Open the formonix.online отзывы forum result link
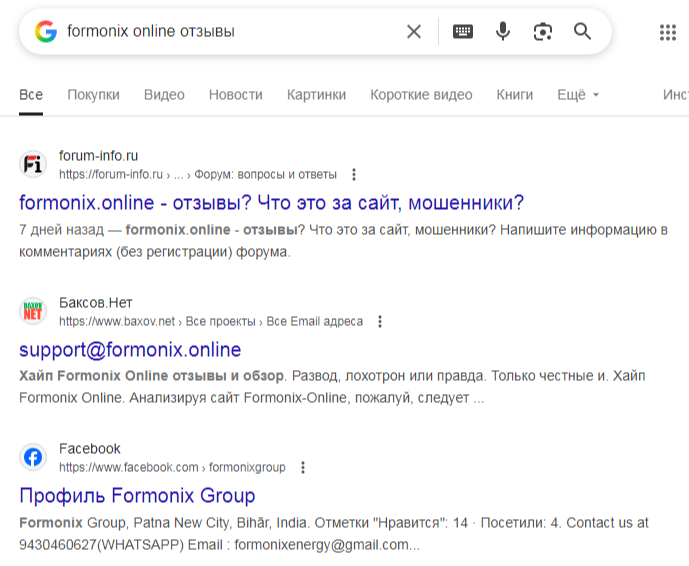Image resolution: width=689 pixels, height=566 pixels. 272,203
